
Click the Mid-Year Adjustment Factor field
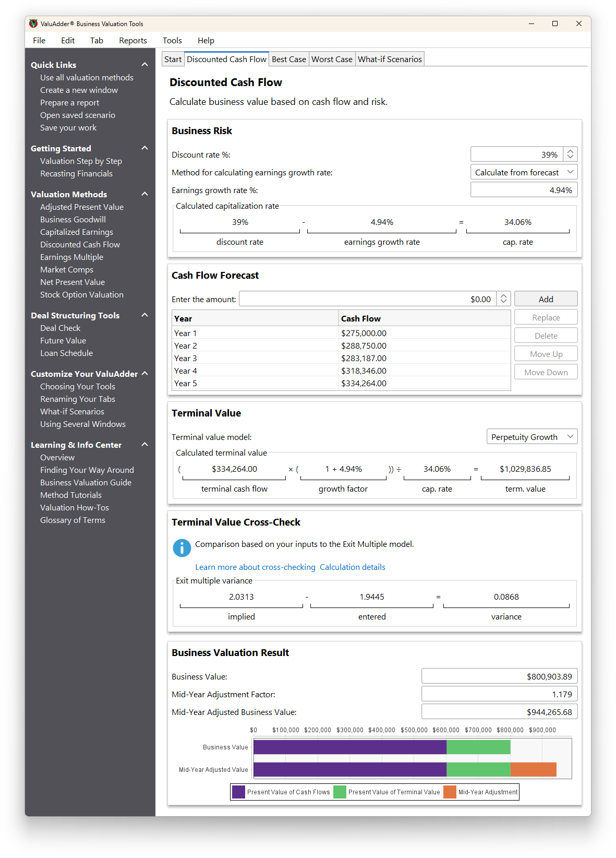coord(499,694)
